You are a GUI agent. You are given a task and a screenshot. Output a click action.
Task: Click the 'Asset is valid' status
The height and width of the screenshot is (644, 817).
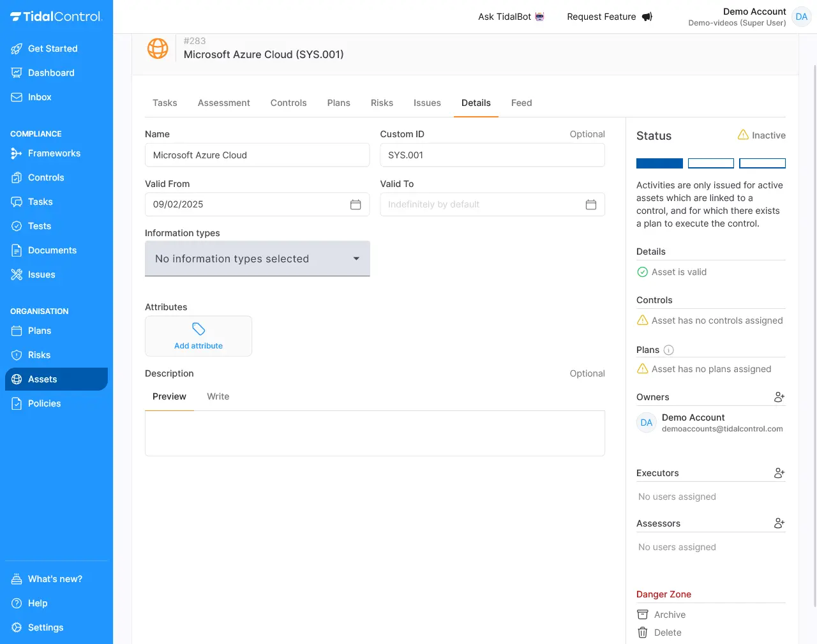[672, 272]
